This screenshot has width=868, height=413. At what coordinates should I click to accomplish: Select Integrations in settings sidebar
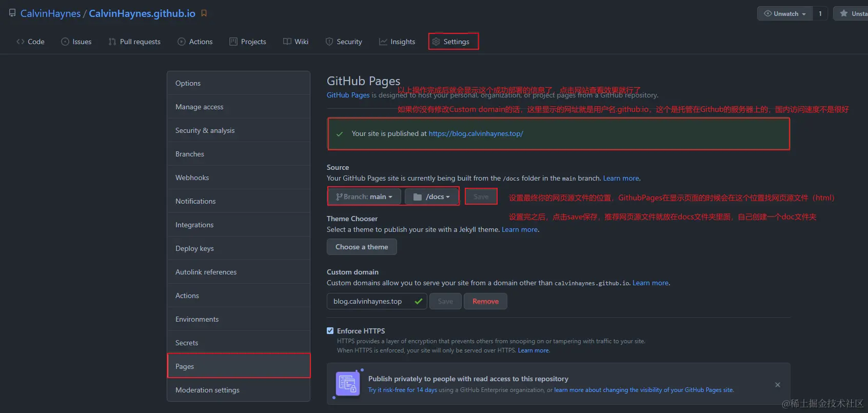[239, 225]
